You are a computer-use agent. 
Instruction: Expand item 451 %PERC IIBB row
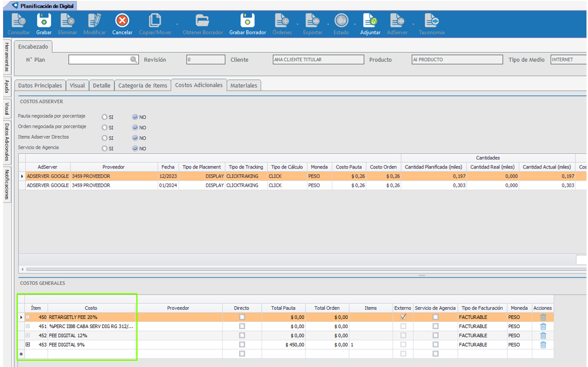(28, 326)
